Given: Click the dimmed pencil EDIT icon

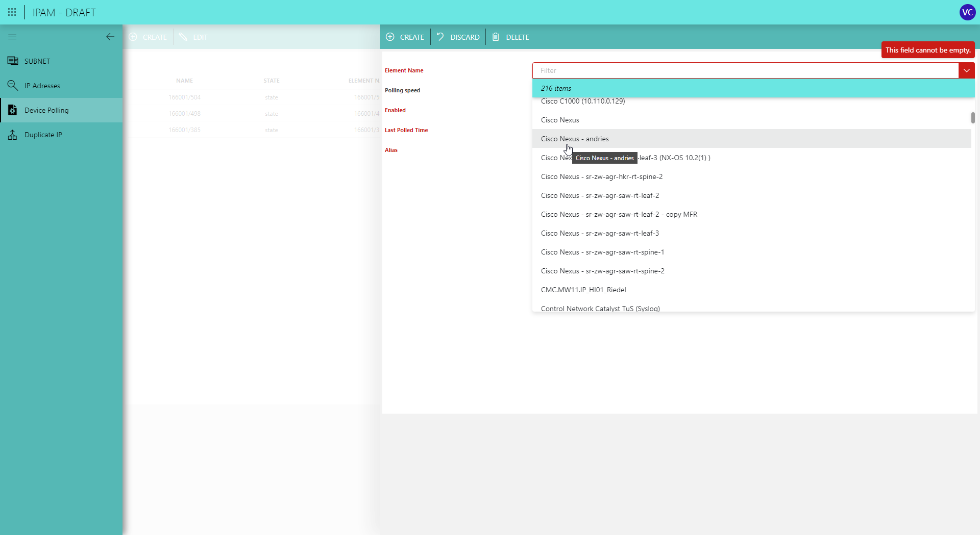Looking at the screenshot, I should (x=183, y=37).
